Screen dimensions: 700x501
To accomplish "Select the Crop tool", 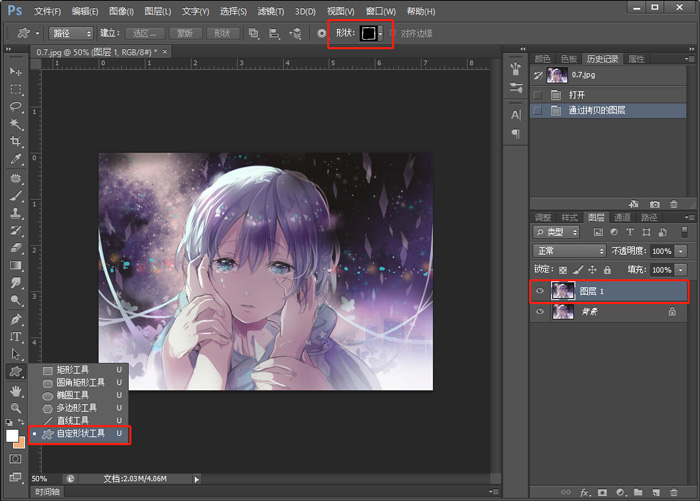I will 16,141.
